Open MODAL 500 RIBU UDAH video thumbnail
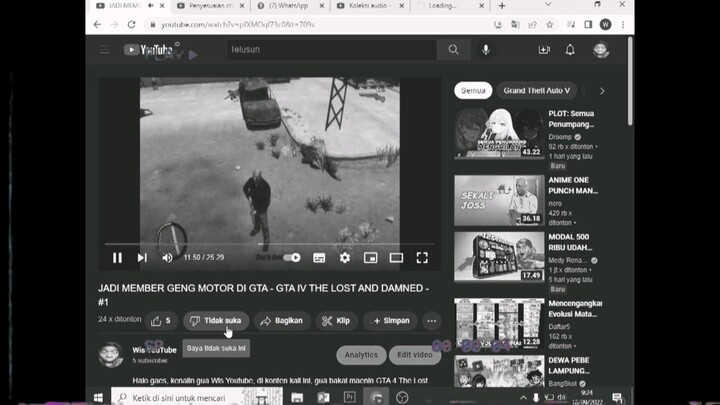This screenshot has height=405, width=720. tap(499, 257)
